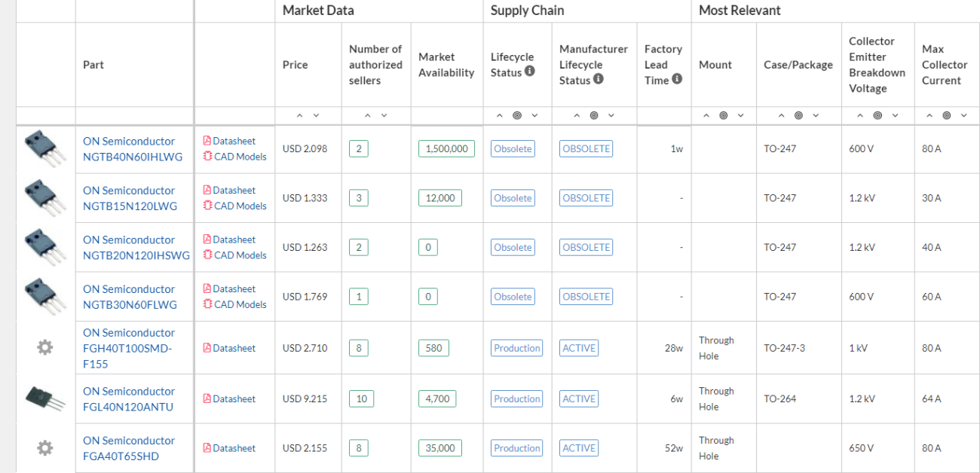Click ACTIVE manufacturer status badge for FGA40T65SHD

(x=579, y=448)
